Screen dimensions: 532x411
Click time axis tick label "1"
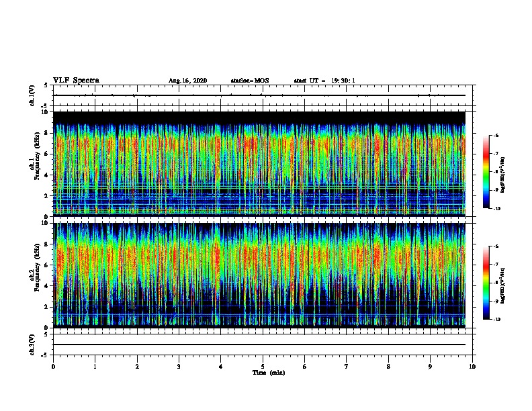coord(95,367)
